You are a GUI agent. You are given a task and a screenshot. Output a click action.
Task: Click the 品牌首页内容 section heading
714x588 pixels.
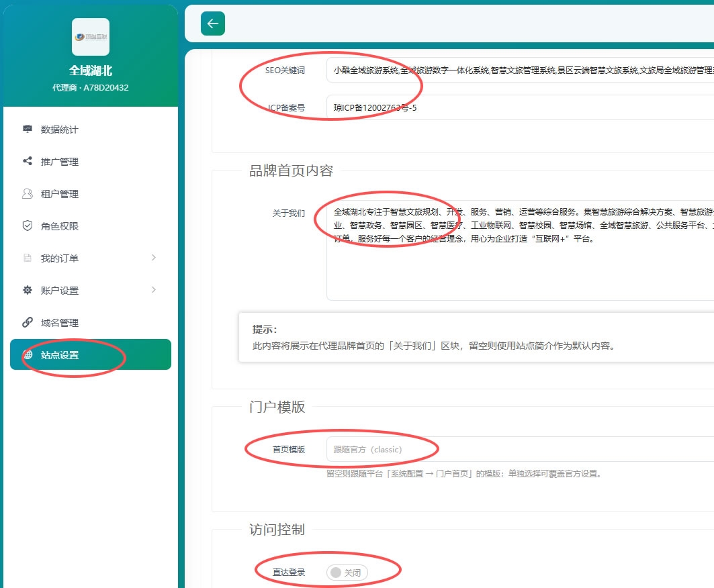click(291, 170)
